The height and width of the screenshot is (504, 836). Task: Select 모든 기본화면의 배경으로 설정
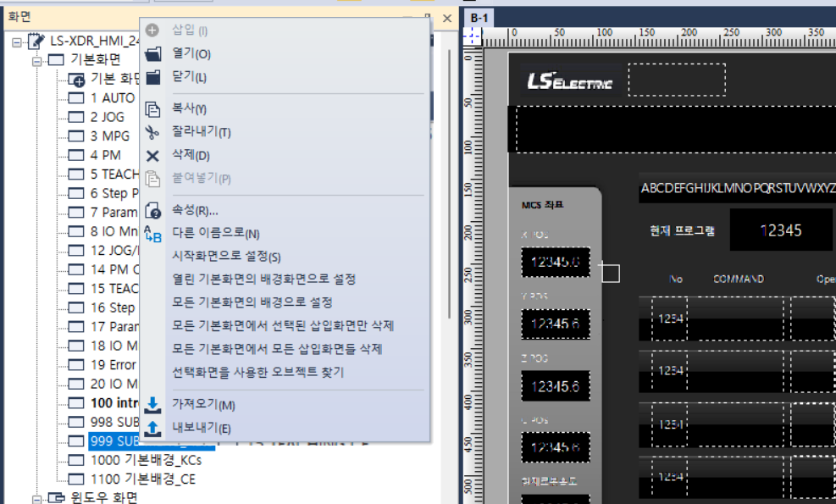tap(252, 302)
